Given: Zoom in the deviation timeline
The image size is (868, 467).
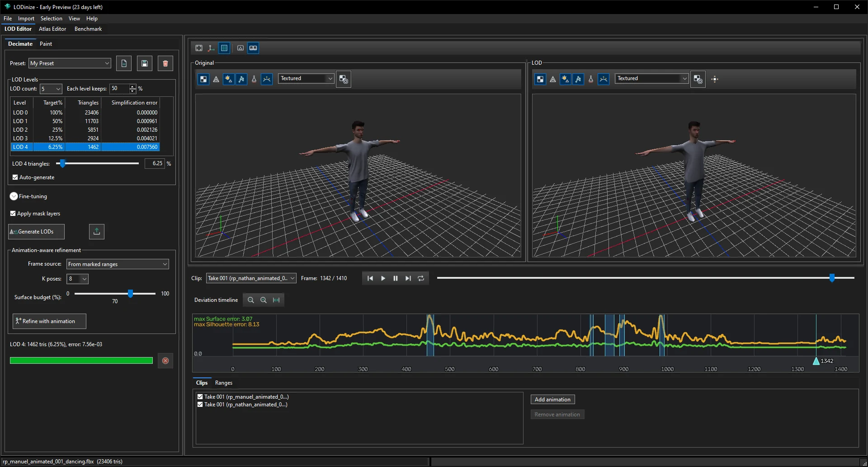Looking at the screenshot, I should [x=264, y=300].
